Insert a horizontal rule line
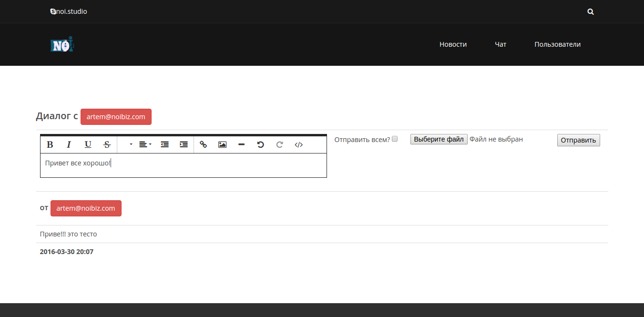The image size is (644, 317). (x=241, y=144)
